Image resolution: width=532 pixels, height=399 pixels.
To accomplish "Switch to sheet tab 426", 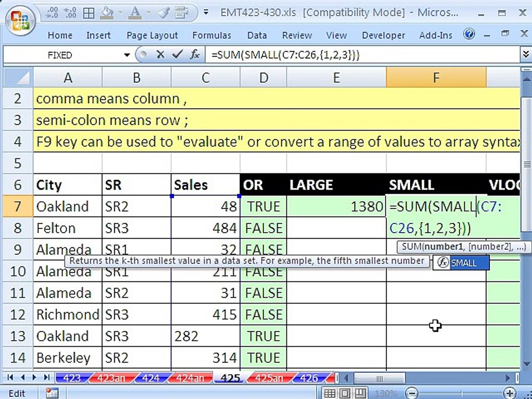I will point(309,378).
